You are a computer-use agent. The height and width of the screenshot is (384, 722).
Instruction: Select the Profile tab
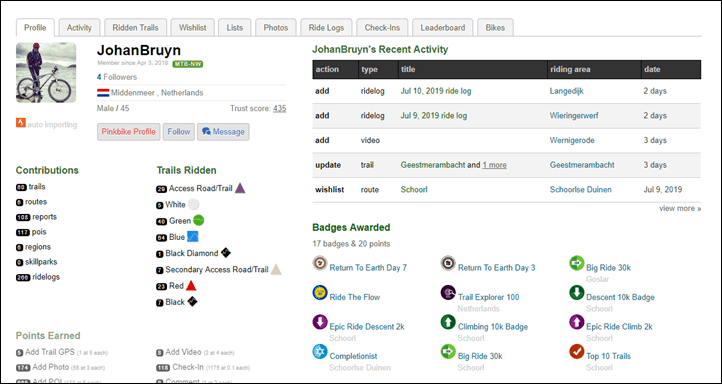[x=35, y=28]
